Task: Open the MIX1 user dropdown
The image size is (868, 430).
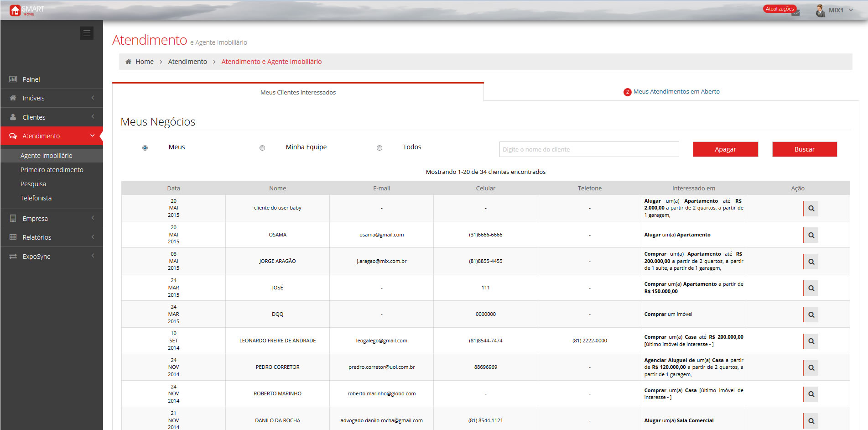Action: (x=835, y=10)
